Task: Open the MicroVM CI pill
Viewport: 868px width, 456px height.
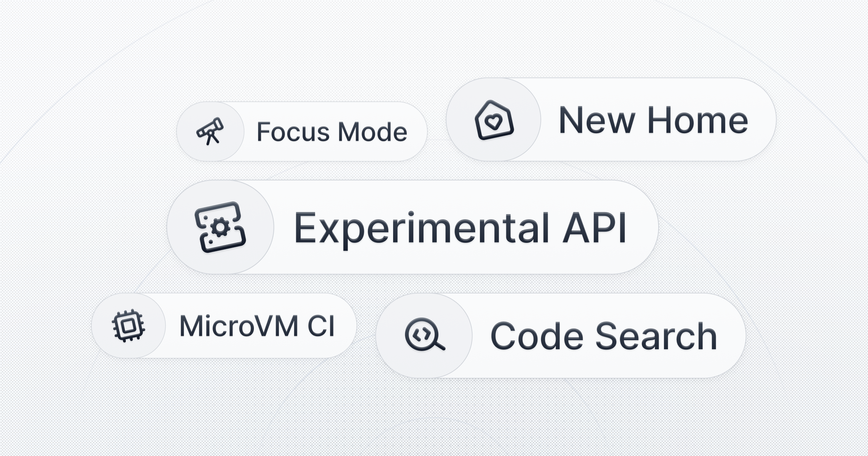Action: 224,325
